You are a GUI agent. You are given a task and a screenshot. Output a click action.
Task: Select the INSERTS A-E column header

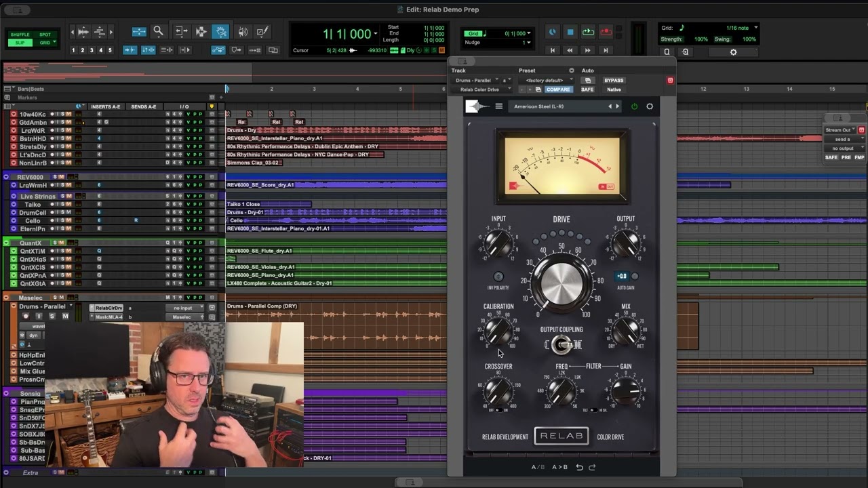[x=105, y=106]
